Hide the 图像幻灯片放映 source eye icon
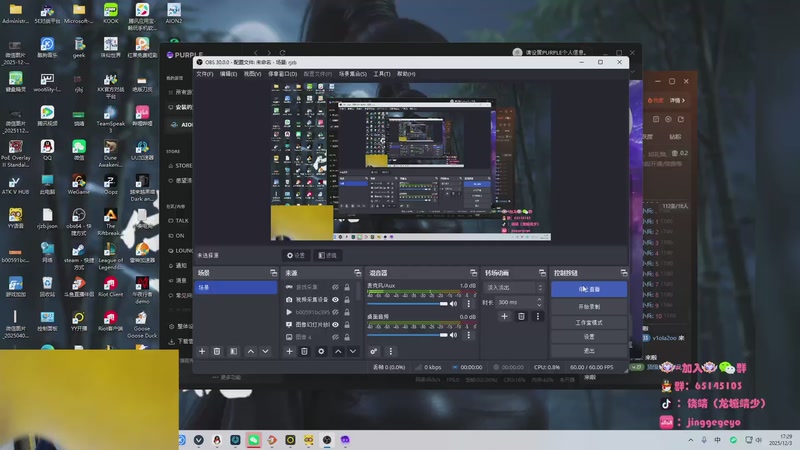 point(335,324)
